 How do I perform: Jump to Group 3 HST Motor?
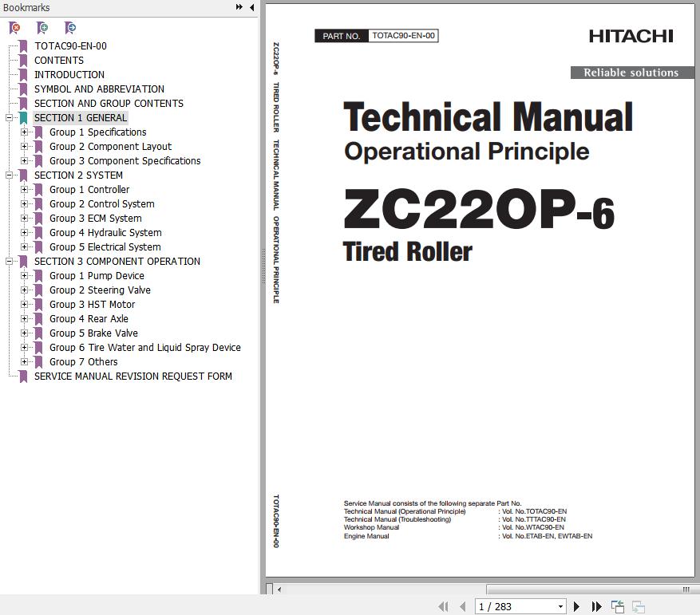click(92, 305)
